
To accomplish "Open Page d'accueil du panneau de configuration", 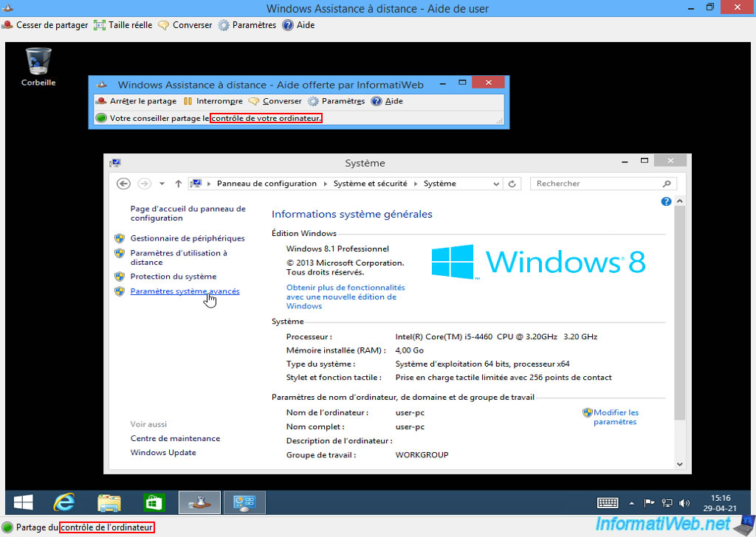I will (x=188, y=213).
